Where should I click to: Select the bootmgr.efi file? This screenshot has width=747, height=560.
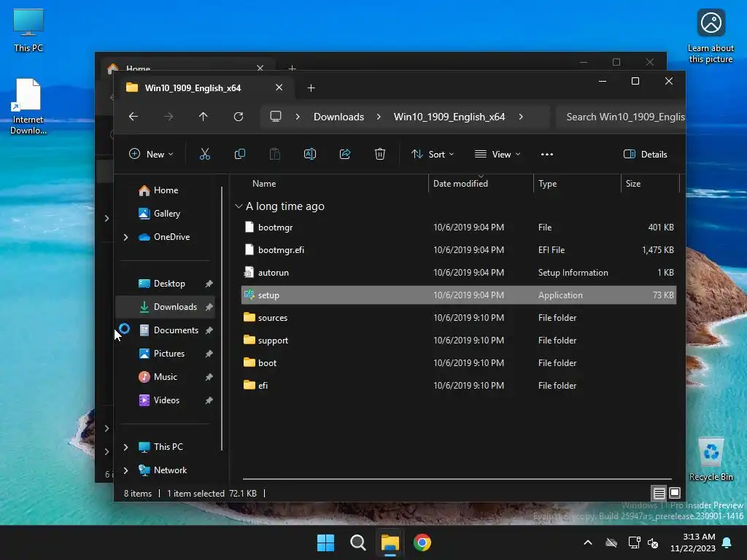[x=458, y=249]
